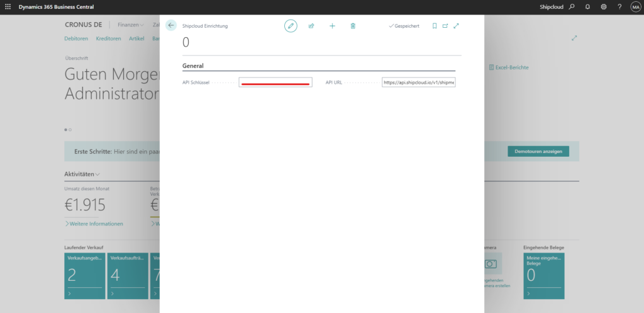644x313 pixels.
Task: Delete the record using the trash icon
Action: point(353,26)
